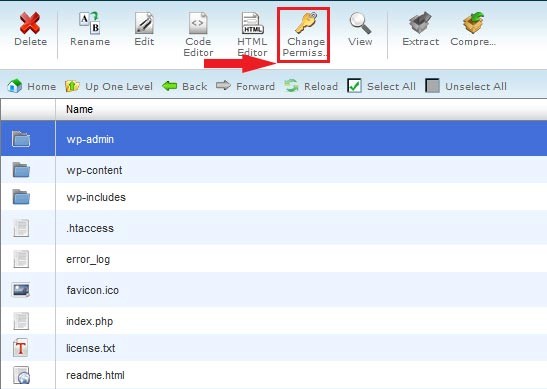Click the wp-admin folder icon
Screen dimensions: 547x389
click(x=21, y=139)
